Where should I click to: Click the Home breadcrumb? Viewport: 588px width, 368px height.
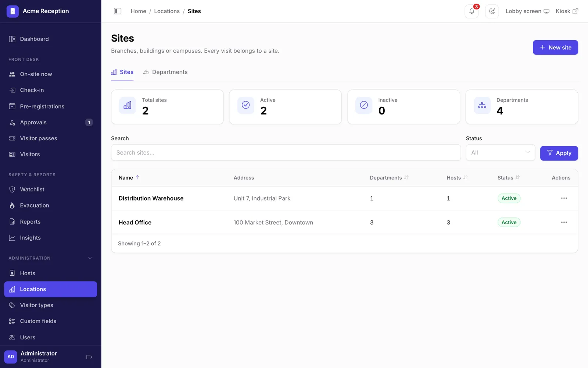[138, 11]
